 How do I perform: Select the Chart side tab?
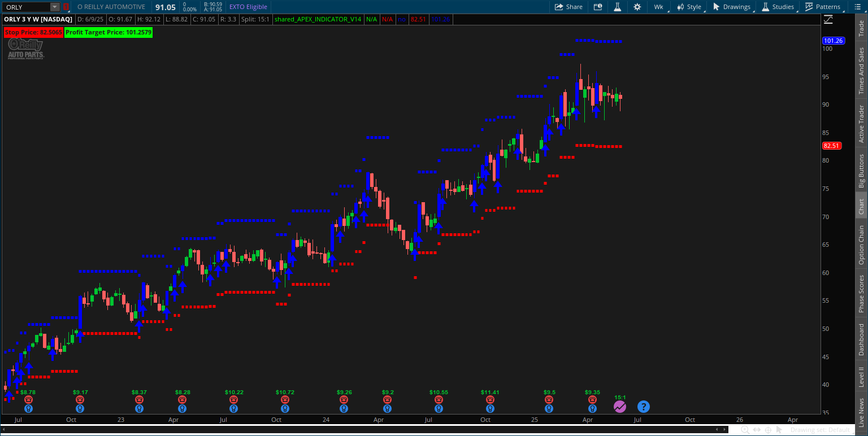click(x=861, y=206)
